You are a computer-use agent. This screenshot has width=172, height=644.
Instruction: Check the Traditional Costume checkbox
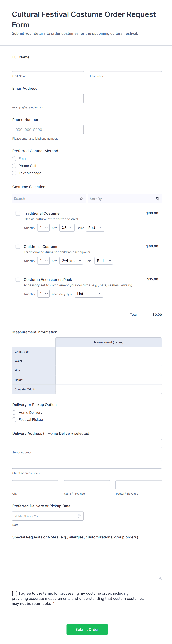pyautogui.click(x=18, y=213)
